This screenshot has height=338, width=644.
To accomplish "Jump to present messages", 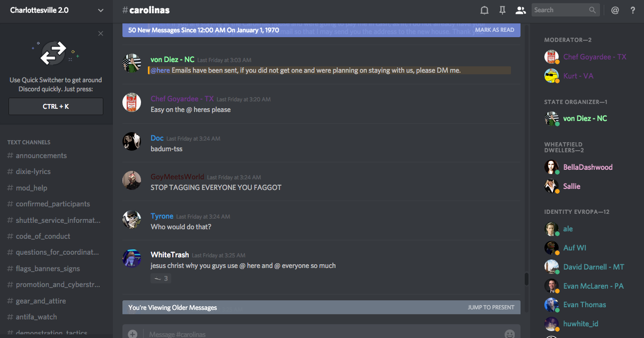I will click(491, 307).
